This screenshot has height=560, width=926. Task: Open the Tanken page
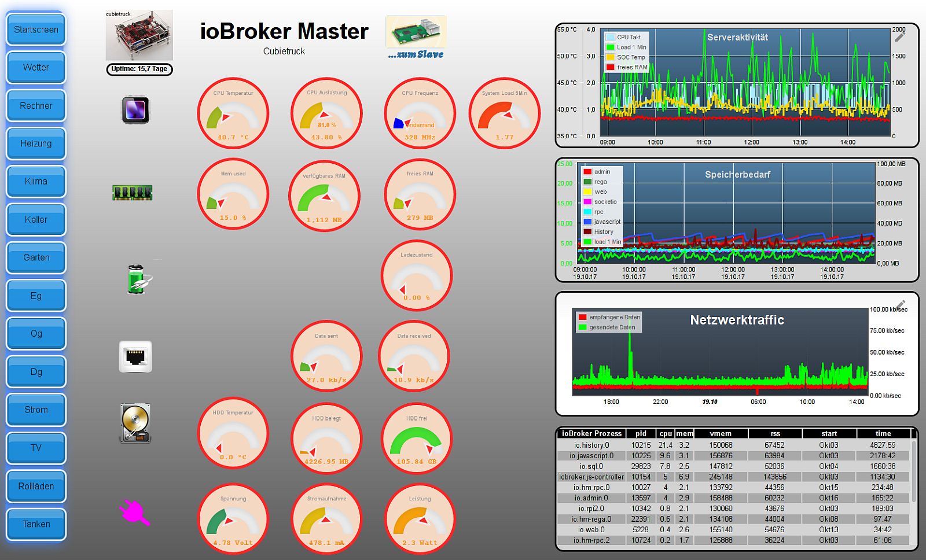coord(36,524)
